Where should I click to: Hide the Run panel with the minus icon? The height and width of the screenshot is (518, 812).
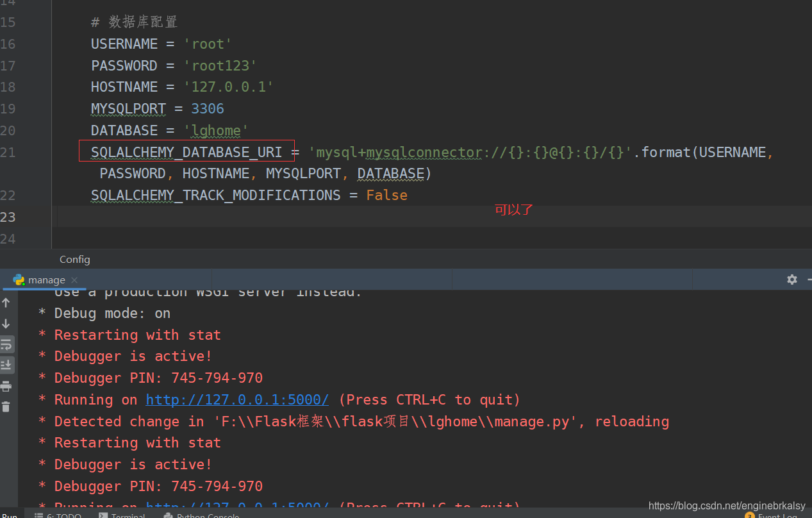809,280
